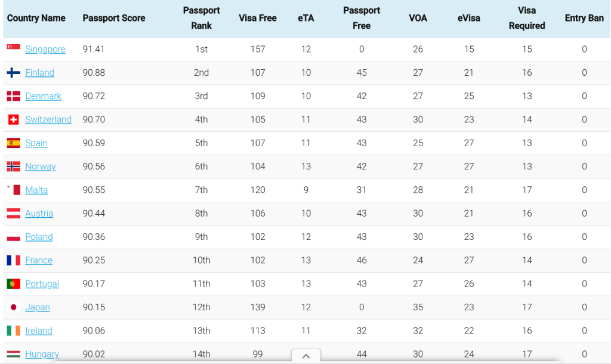Image resolution: width=611 pixels, height=364 pixels.
Task: Click the Japan flag icon
Action: coord(13,307)
